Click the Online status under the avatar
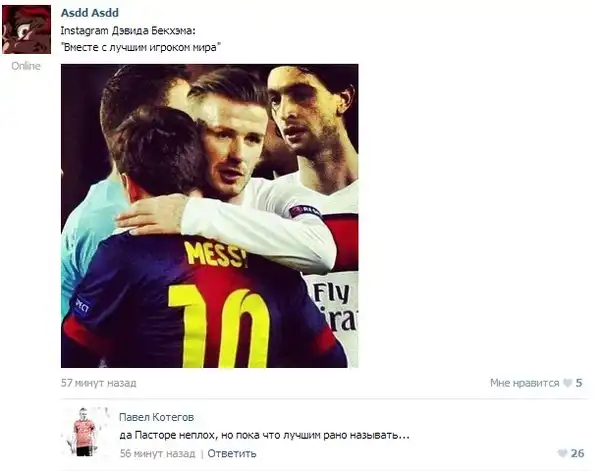Screen dimensions: 604x471 26,66
